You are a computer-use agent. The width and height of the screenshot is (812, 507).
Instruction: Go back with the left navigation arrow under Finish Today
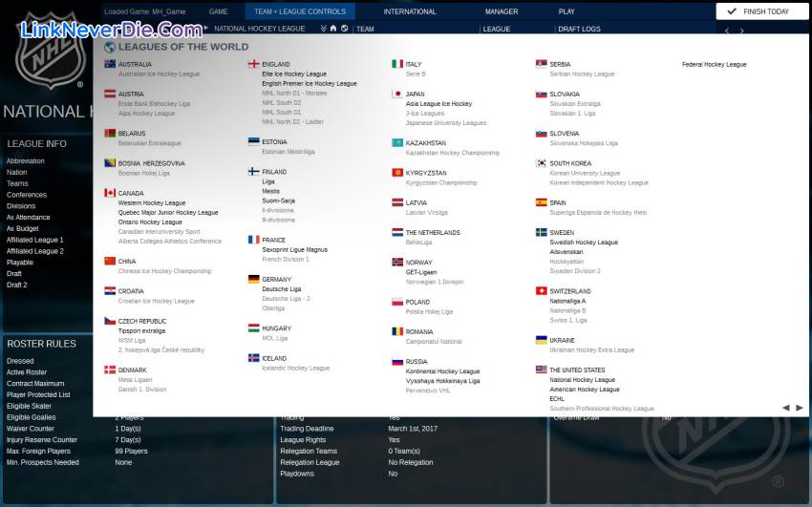click(x=727, y=32)
